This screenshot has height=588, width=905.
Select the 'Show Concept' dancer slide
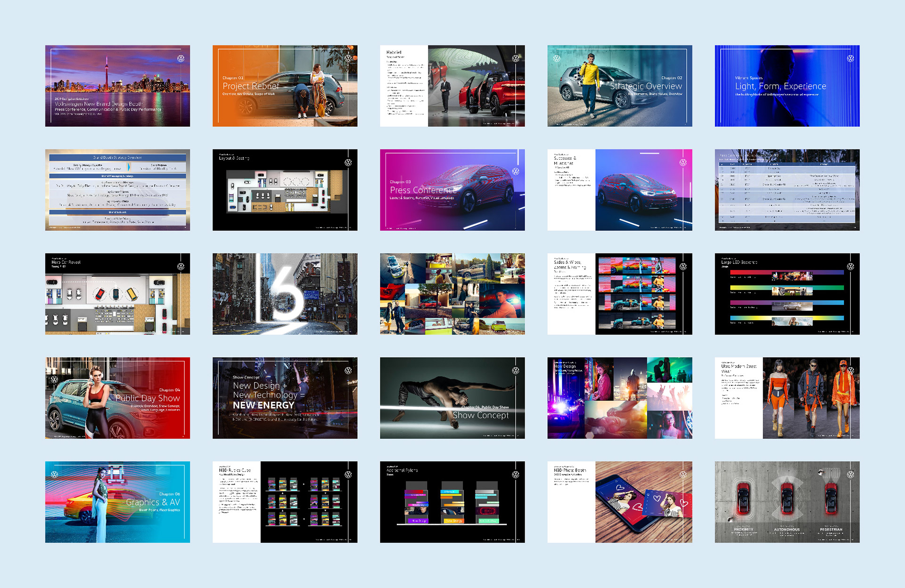452,398
